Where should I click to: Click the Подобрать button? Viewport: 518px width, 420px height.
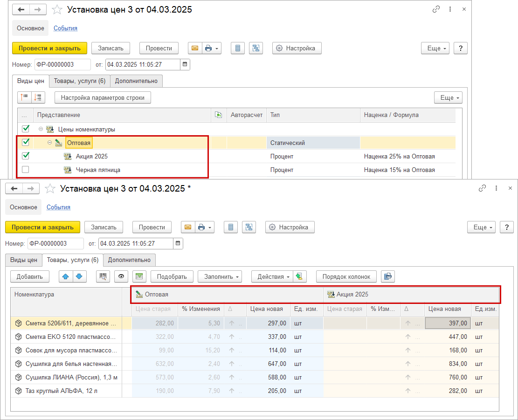(x=172, y=276)
